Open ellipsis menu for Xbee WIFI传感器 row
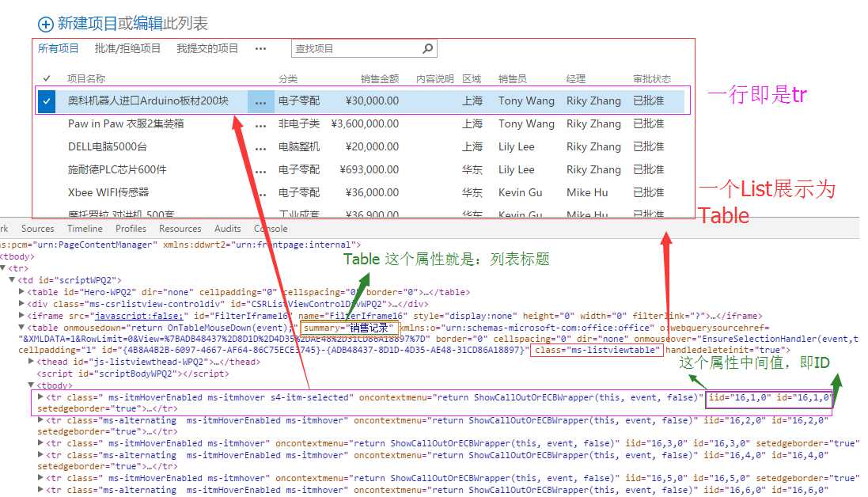Screen dimensions: 868x497 (x=260, y=194)
